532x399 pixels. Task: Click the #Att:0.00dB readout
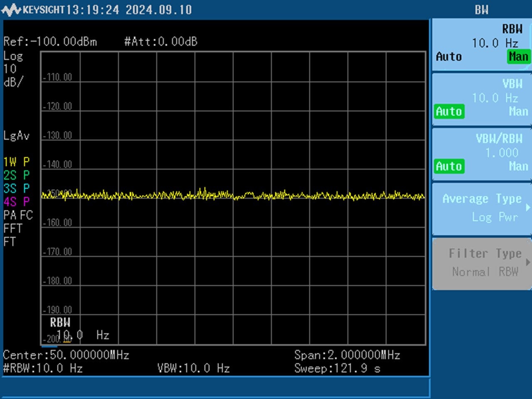pyautogui.click(x=160, y=42)
